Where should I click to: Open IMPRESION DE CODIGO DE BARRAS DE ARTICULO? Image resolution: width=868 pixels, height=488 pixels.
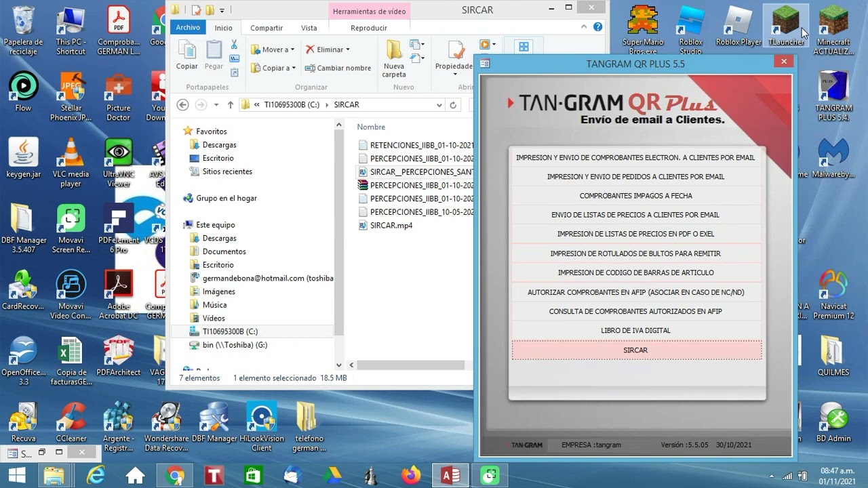coord(636,273)
